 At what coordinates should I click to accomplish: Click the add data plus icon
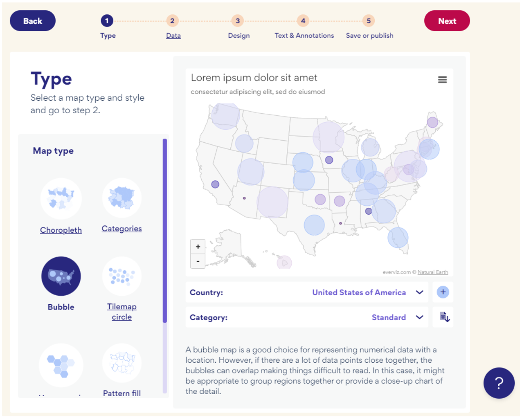click(443, 292)
